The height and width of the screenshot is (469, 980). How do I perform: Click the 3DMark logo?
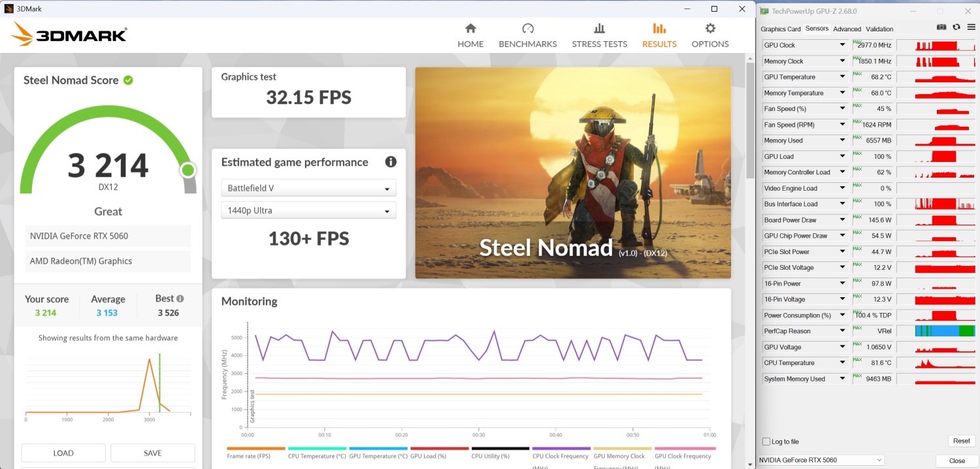pyautogui.click(x=69, y=34)
